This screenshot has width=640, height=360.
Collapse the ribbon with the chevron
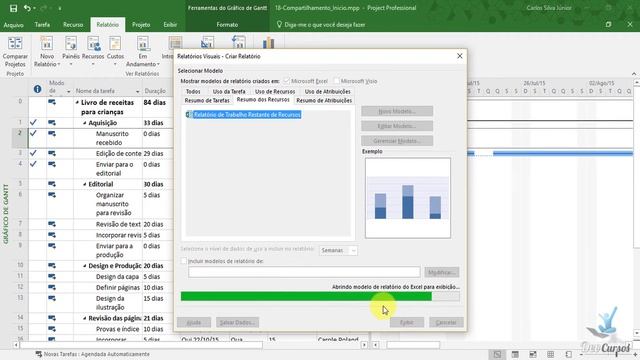[634, 74]
